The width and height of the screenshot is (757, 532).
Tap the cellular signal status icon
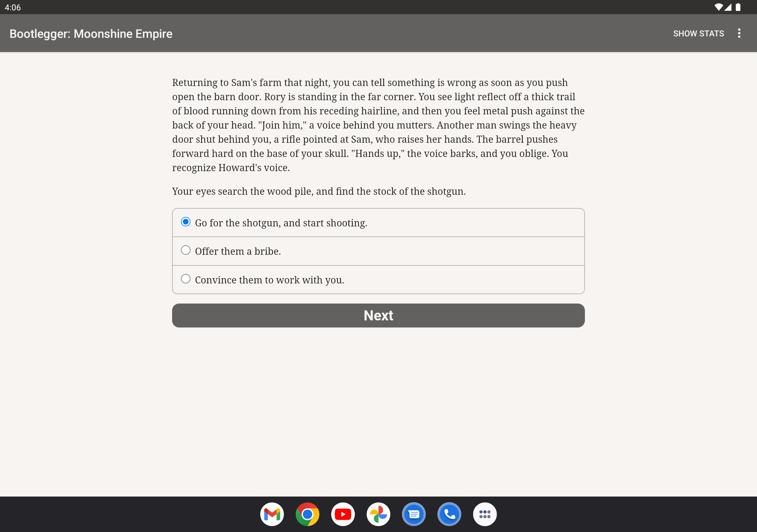click(728, 7)
